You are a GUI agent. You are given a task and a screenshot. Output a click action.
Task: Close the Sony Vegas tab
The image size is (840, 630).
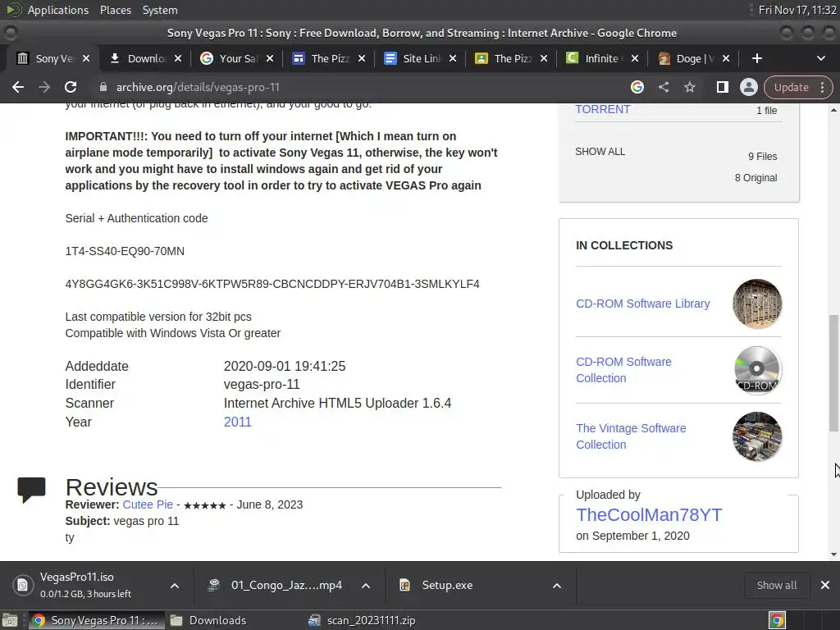coord(85,58)
